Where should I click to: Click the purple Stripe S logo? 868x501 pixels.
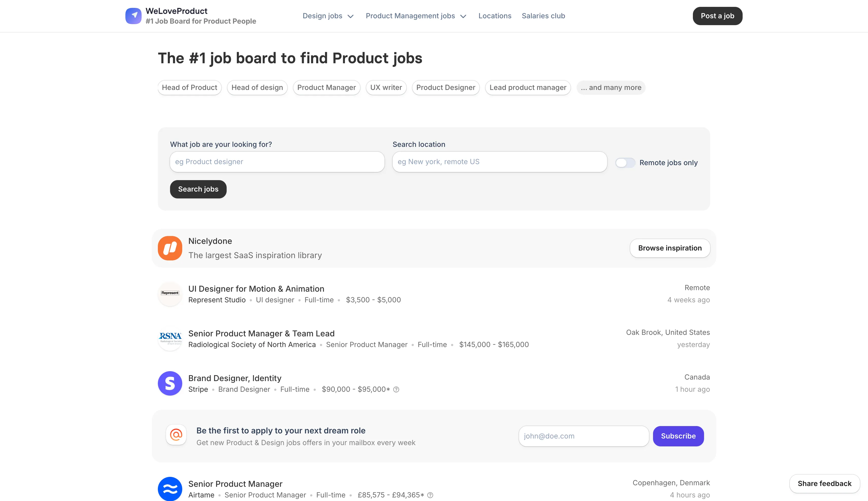[x=170, y=383]
